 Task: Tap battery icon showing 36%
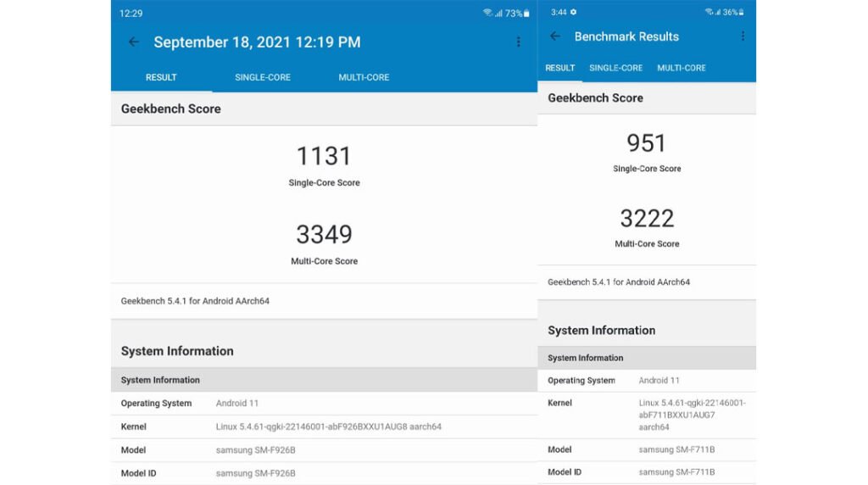click(741, 12)
